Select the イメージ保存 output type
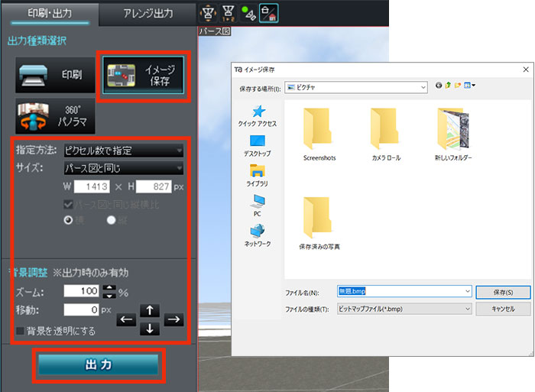Viewport: 535px width, 392px height. pyautogui.click(x=144, y=76)
